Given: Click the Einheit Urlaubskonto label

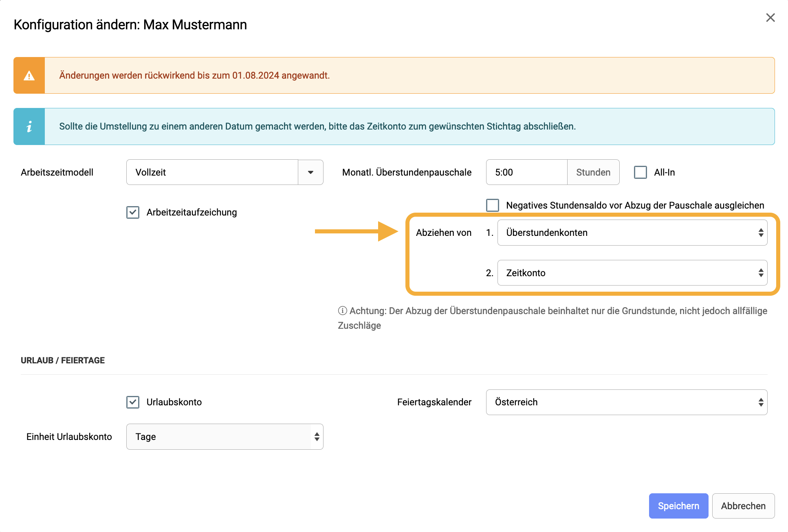Looking at the screenshot, I should pyautogui.click(x=69, y=437).
